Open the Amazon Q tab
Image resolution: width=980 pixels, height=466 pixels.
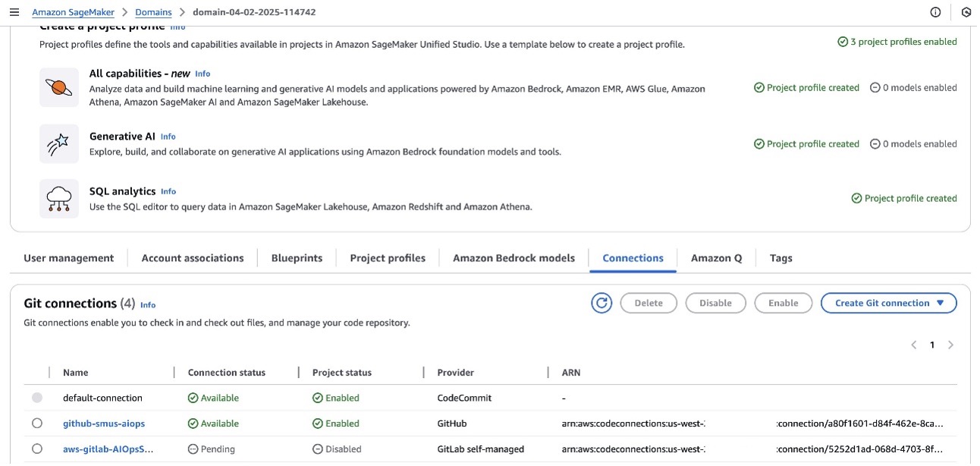click(716, 258)
